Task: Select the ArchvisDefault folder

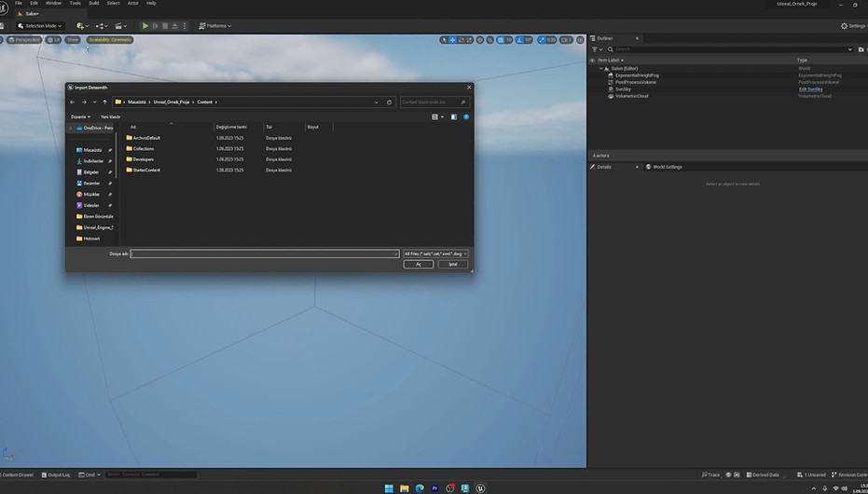Action: click(x=144, y=138)
